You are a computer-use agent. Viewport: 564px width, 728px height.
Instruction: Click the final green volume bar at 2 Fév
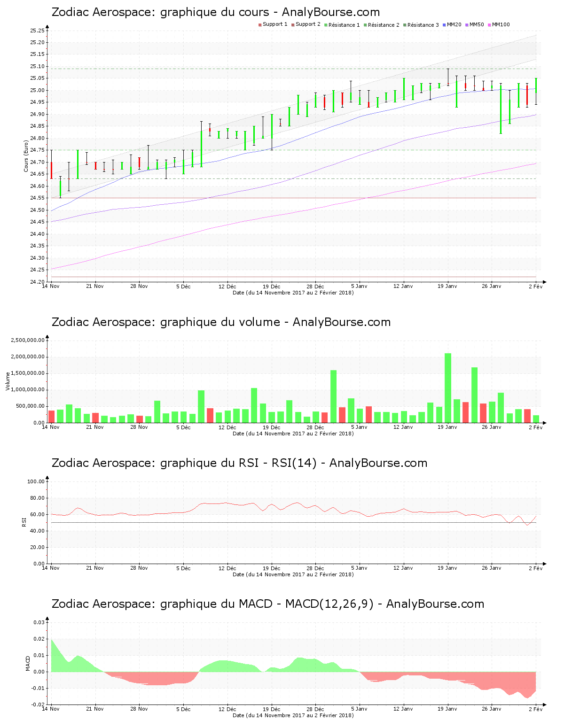[536, 419]
